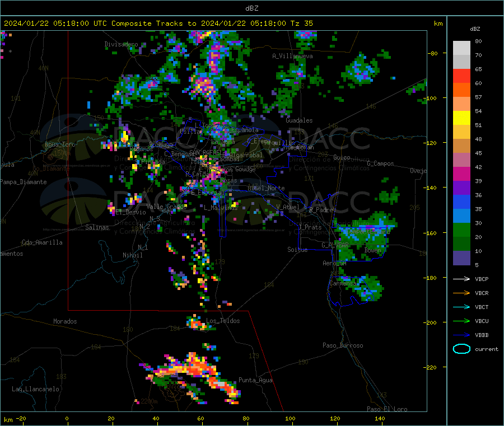
Task: Select the red 60-65 dBZ swatch
Action: tap(461, 76)
